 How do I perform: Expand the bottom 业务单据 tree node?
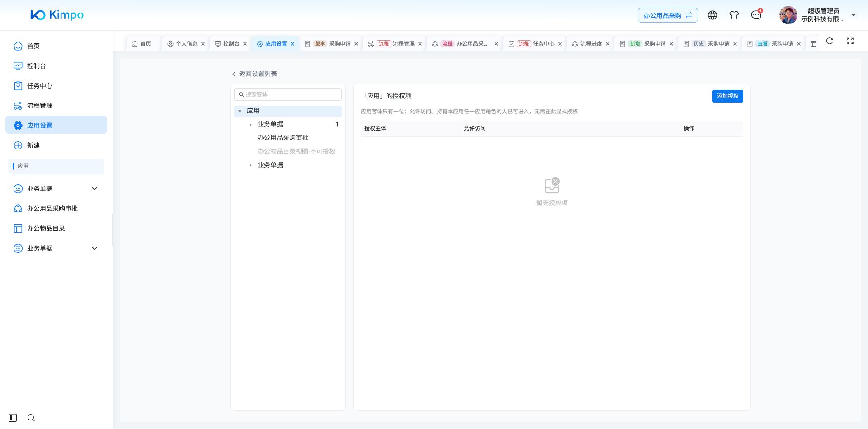pyautogui.click(x=250, y=165)
